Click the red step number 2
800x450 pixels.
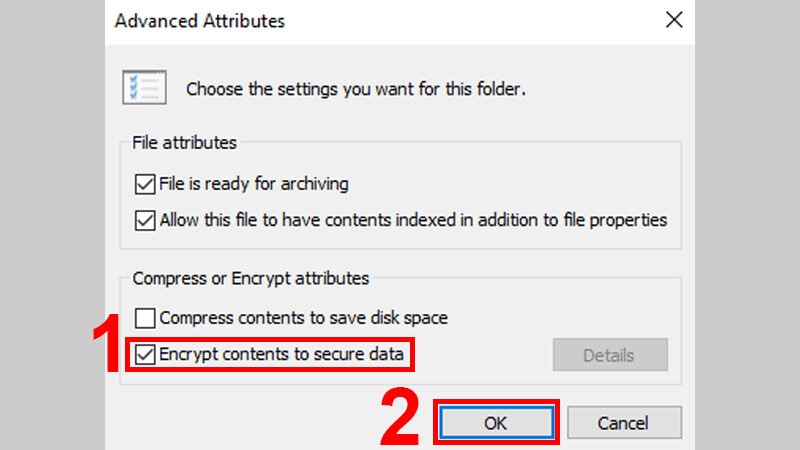pyautogui.click(x=399, y=418)
